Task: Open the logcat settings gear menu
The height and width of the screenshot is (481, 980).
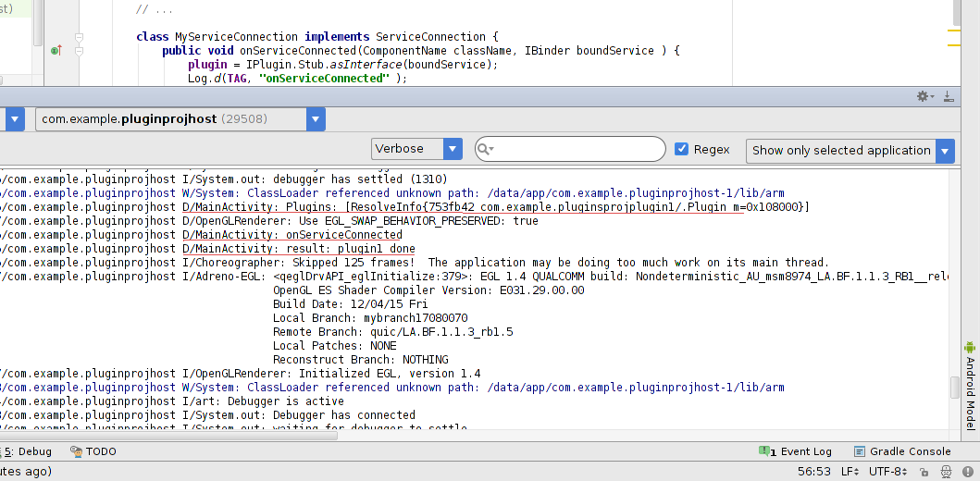Action: coord(924,96)
